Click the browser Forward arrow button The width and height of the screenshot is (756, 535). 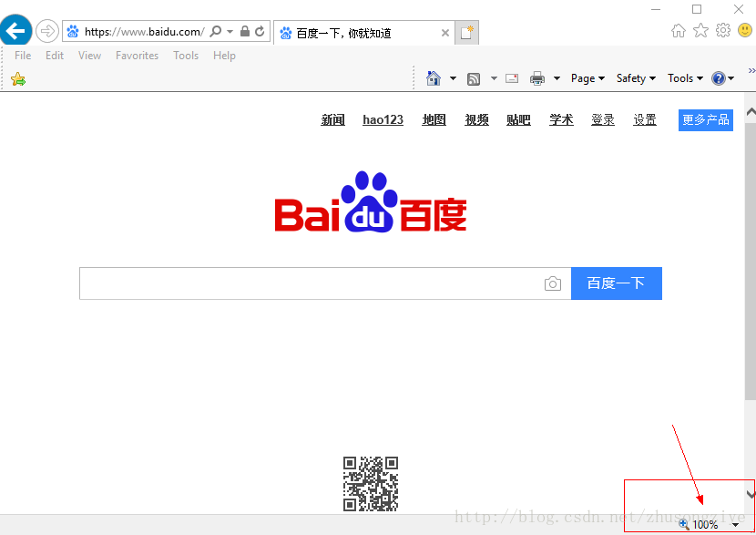pyautogui.click(x=47, y=32)
